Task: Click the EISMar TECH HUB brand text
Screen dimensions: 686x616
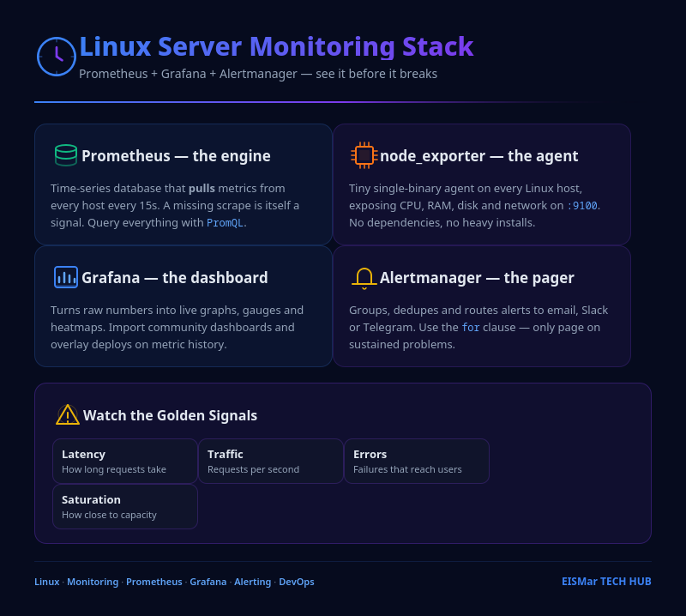Action: (x=606, y=582)
